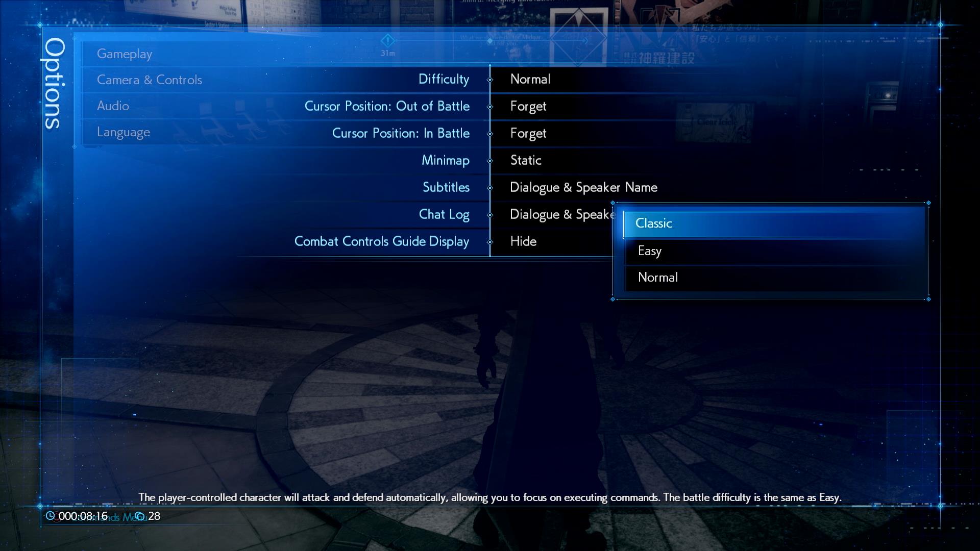The image size is (980, 551).
Task: Click the left arrow on Minimap setting
Action: point(489,160)
